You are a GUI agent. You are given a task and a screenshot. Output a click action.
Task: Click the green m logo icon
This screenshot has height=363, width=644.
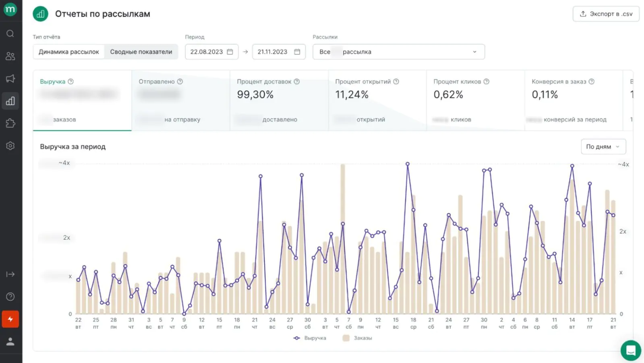tap(10, 9)
